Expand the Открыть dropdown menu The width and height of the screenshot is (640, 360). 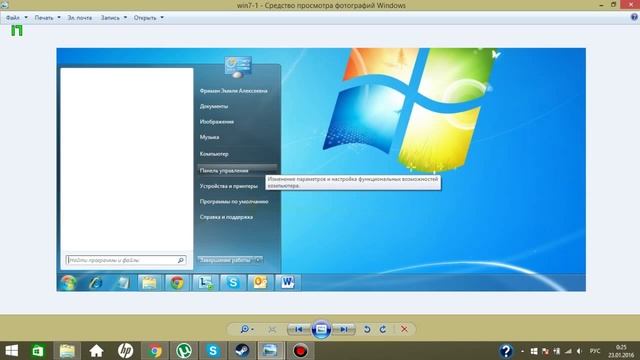(149, 18)
